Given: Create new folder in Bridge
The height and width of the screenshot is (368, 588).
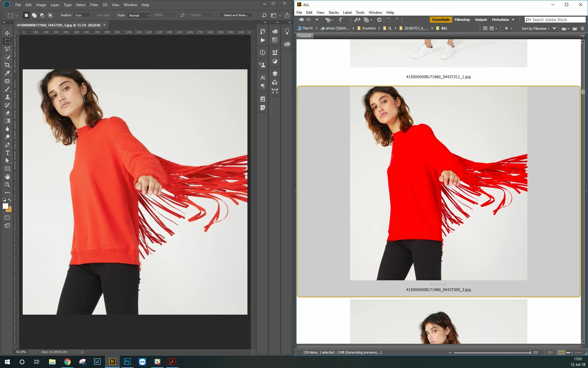Looking at the screenshot, I should (x=575, y=29).
